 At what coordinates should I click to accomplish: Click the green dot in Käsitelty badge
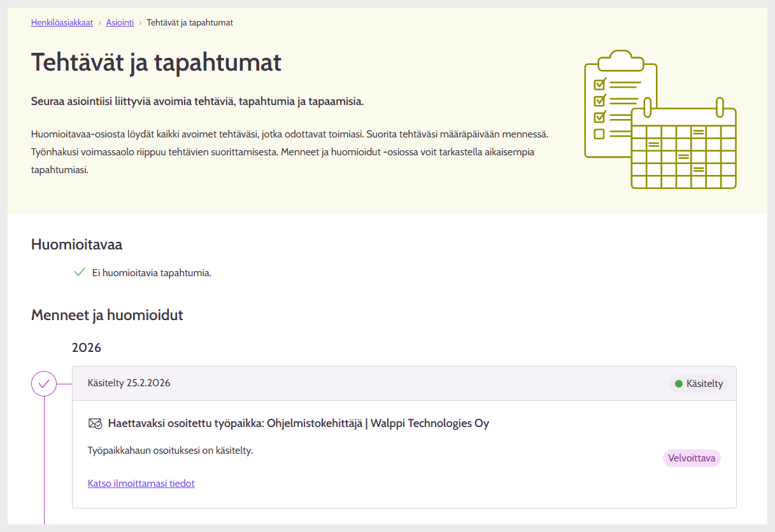point(678,384)
